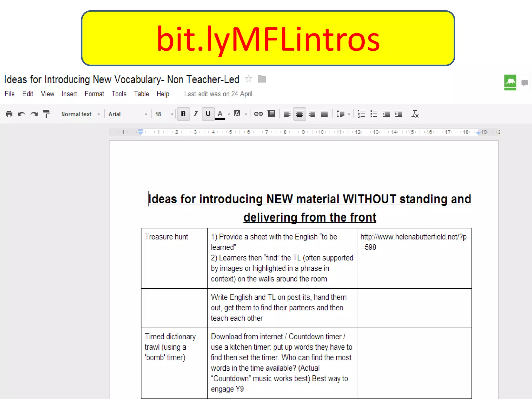Toggle Bold formatting button
The image size is (532, 399).
click(183, 114)
